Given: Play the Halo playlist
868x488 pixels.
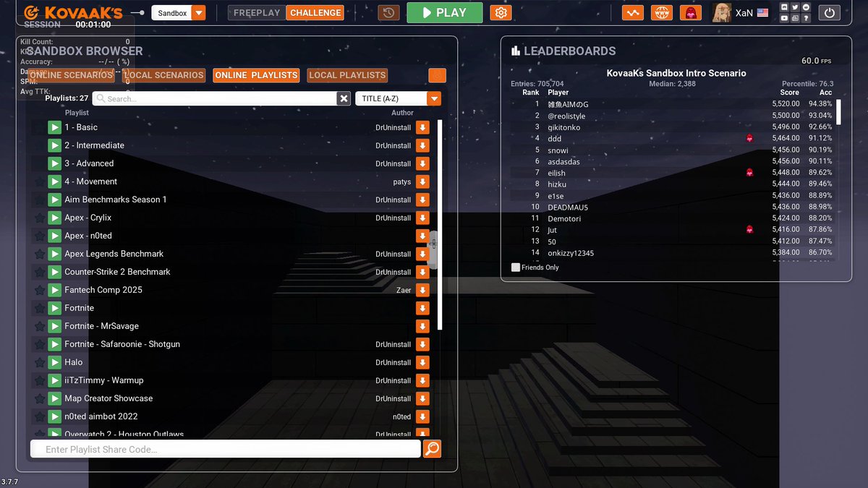Looking at the screenshot, I should tap(54, 362).
